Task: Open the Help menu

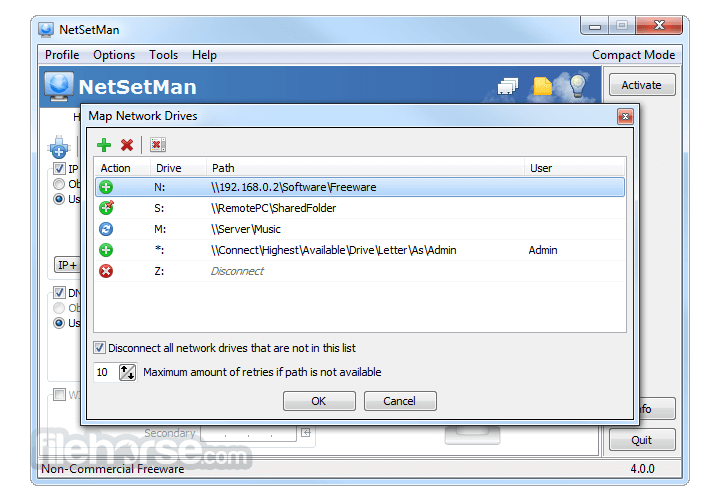Action: 204,55
